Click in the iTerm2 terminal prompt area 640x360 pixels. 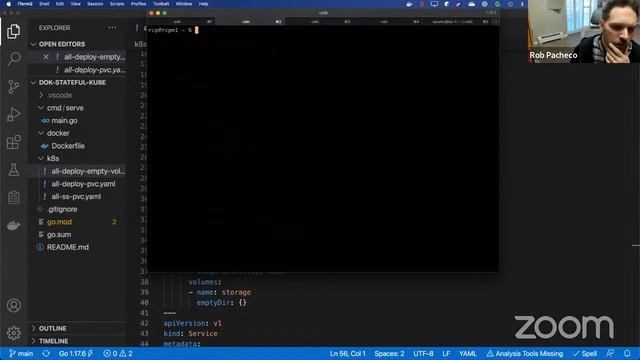tap(322, 149)
